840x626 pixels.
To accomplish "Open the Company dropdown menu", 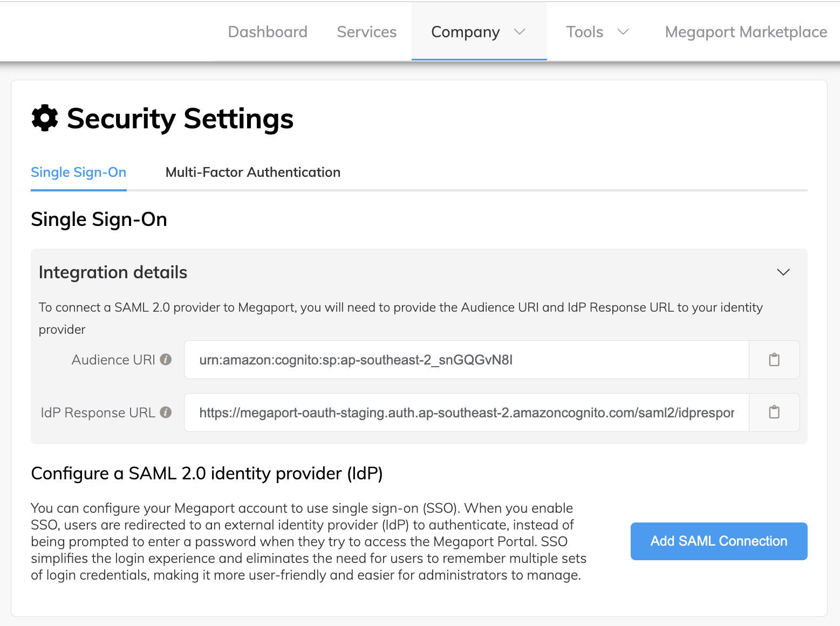I will click(479, 32).
